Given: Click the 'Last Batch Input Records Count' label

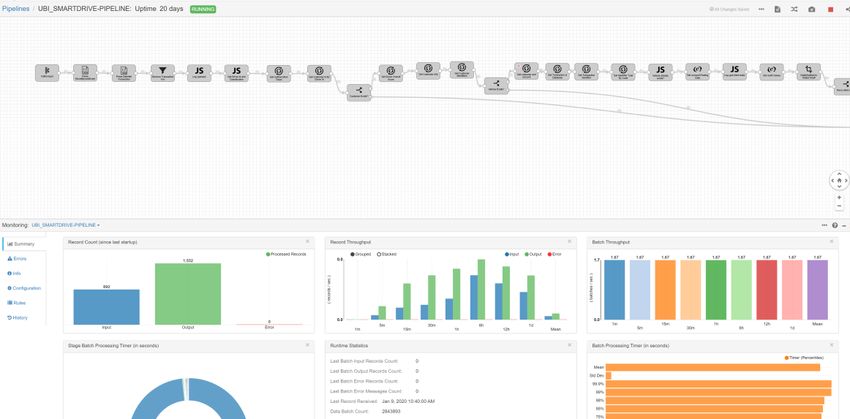Looking at the screenshot, I should pos(364,361).
